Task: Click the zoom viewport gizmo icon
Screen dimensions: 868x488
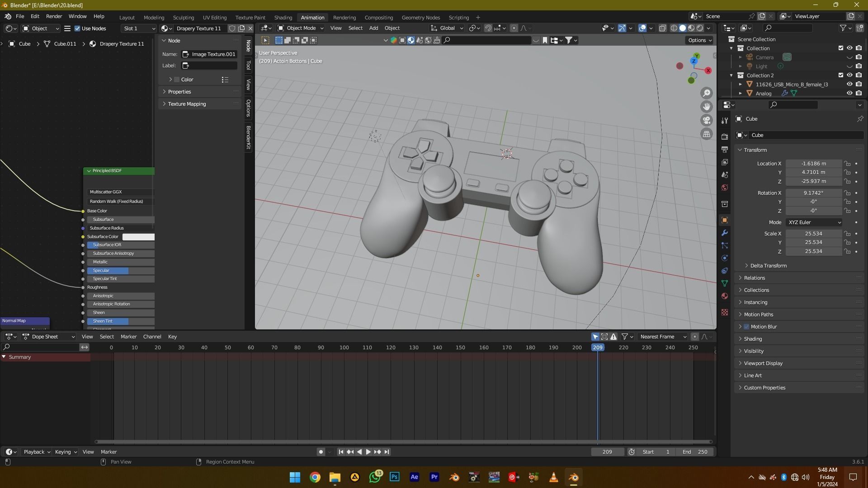Action: pyautogui.click(x=706, y=93)
